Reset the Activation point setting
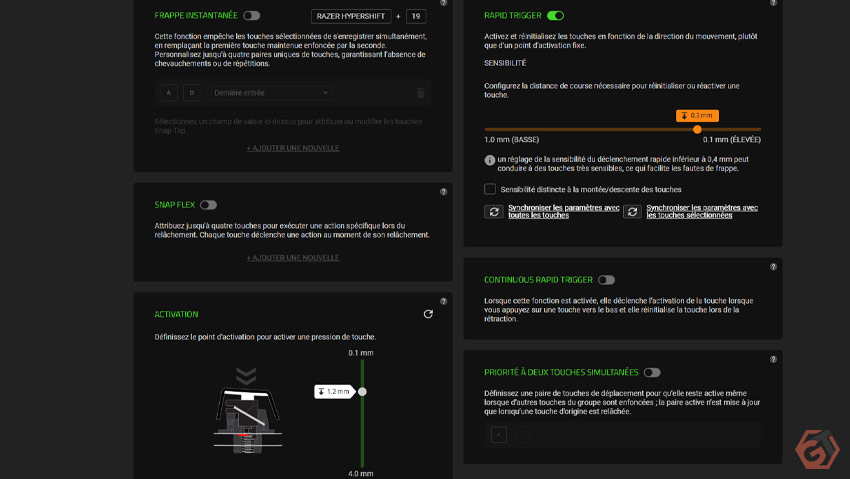The image size is (850, 479). [x=428, y=314]
